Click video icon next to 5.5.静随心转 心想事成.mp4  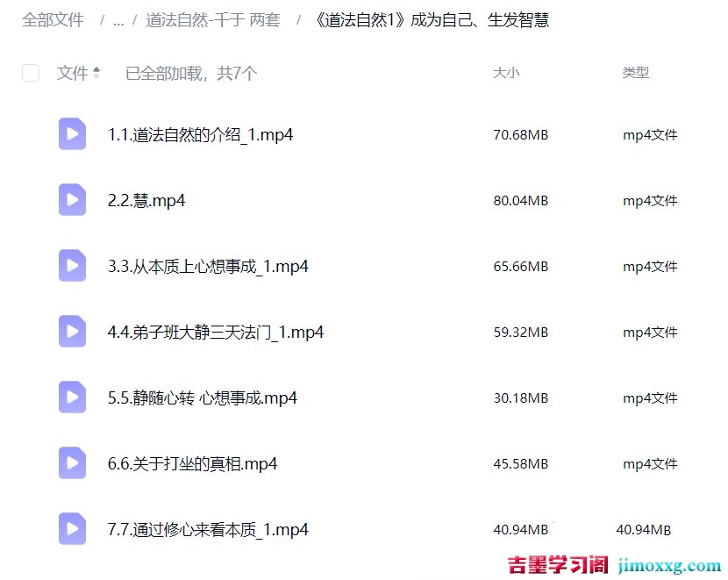pyautogui.click(x=72, y=397)
